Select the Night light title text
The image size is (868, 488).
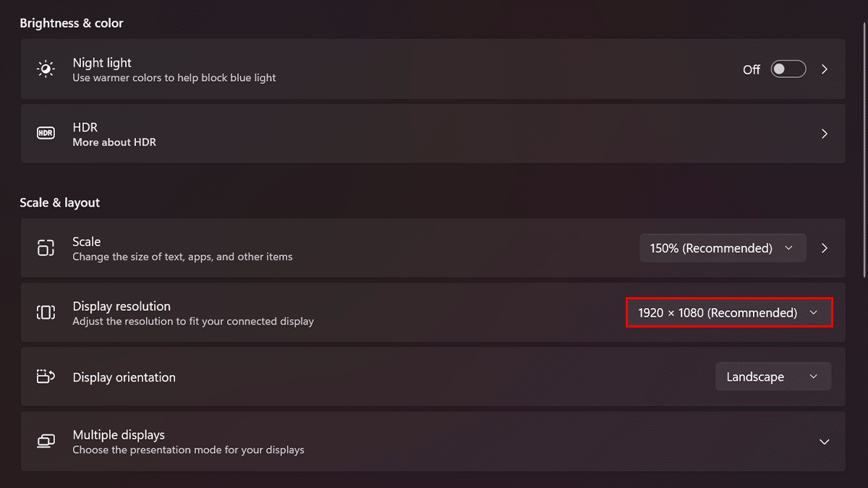pos(102,63)
